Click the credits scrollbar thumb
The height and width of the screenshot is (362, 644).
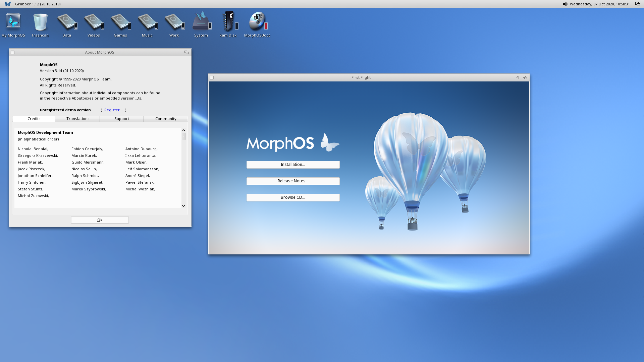coord(183,136)
